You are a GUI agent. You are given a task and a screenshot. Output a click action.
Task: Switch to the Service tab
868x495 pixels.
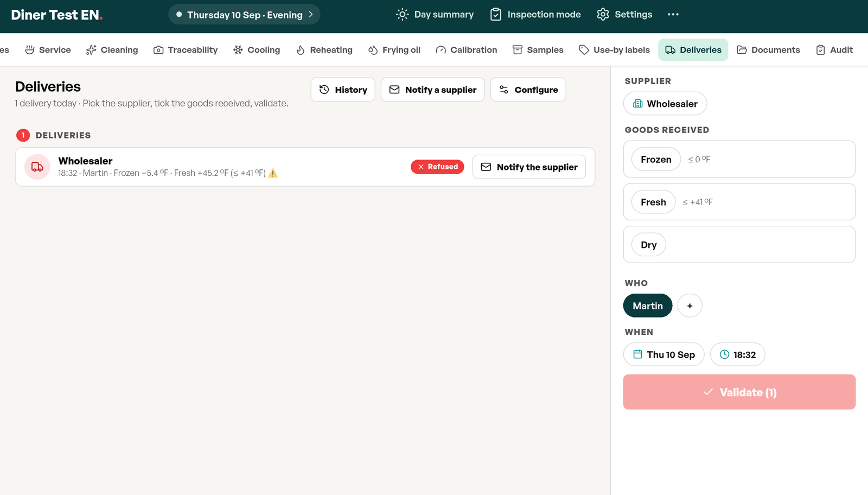[x=48, y=50]
